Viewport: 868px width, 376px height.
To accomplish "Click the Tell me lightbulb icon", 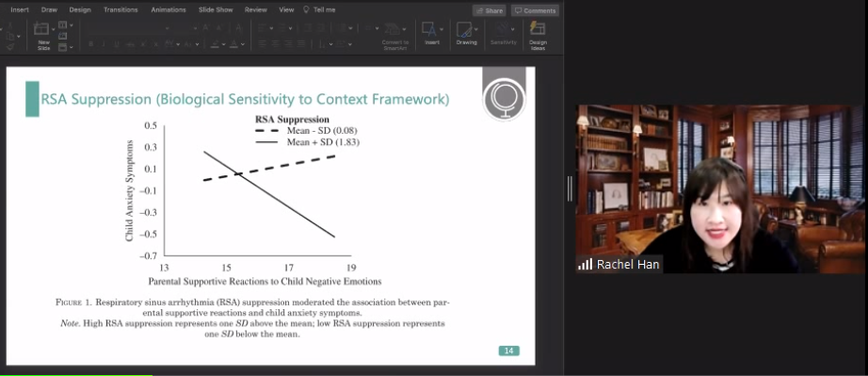I will point(306,9).
